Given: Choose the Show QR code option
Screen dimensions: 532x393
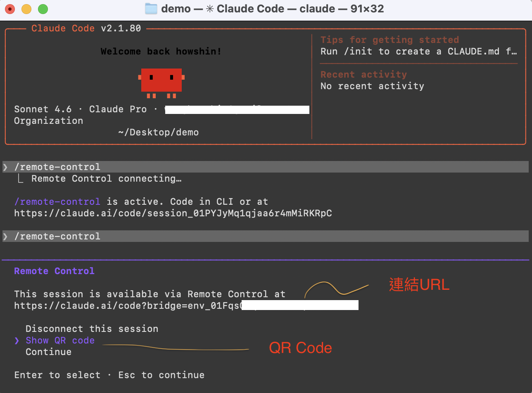Looking at the screenshot, I should 60,341.
